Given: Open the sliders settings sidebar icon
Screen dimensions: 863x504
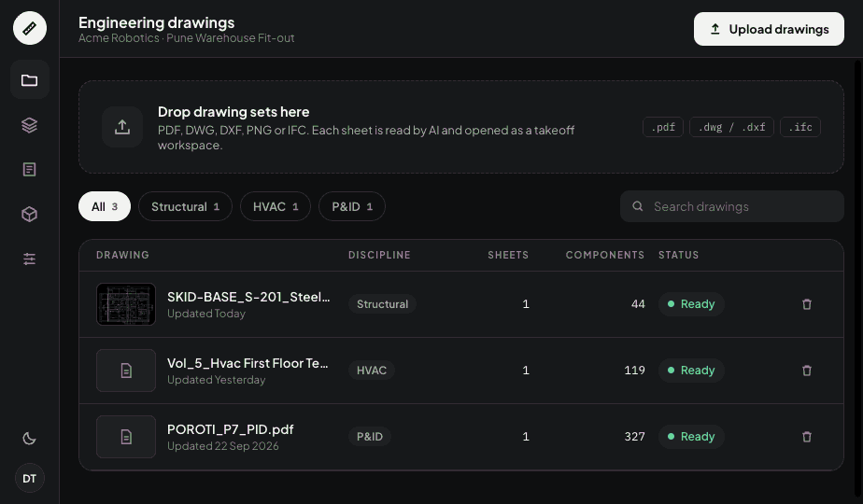Looking at the screenshot, I should [x=30, y=259].
